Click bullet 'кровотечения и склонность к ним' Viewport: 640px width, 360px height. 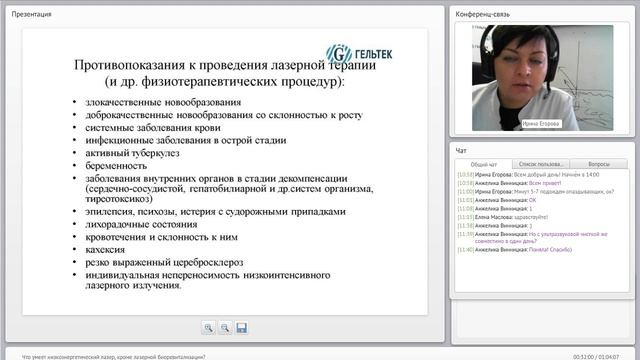[162, 237]
